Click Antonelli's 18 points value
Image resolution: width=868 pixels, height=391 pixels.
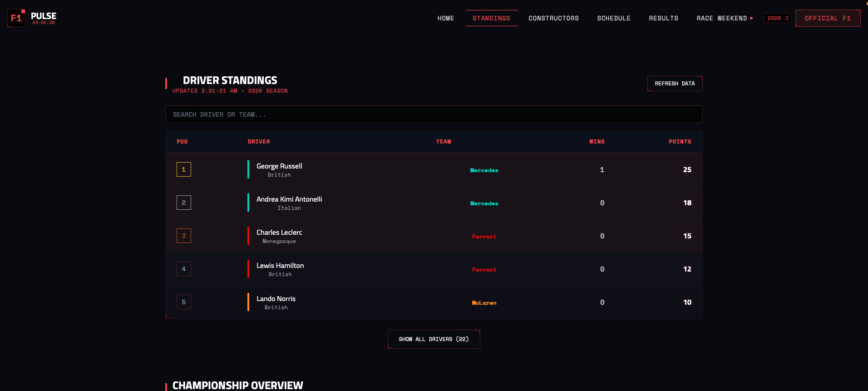pos(687,203)
